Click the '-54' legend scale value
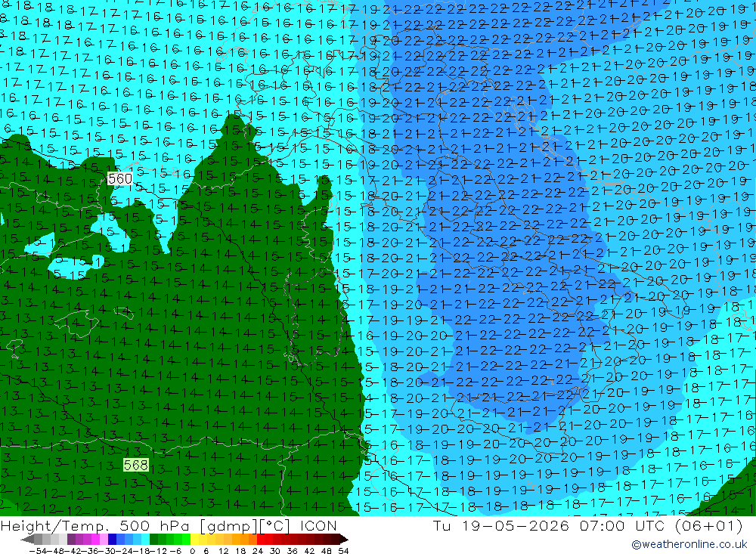This screenshot has width=756, height=554. 39,551
